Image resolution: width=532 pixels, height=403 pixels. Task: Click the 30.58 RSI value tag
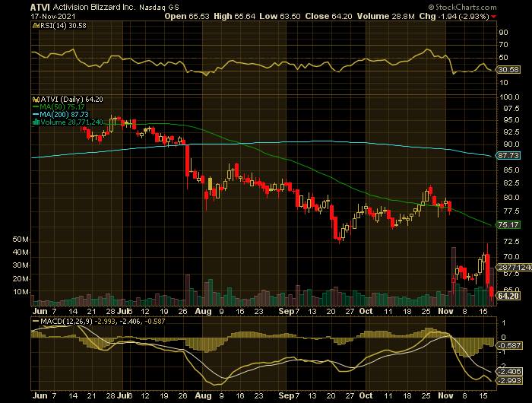(508, 70)
